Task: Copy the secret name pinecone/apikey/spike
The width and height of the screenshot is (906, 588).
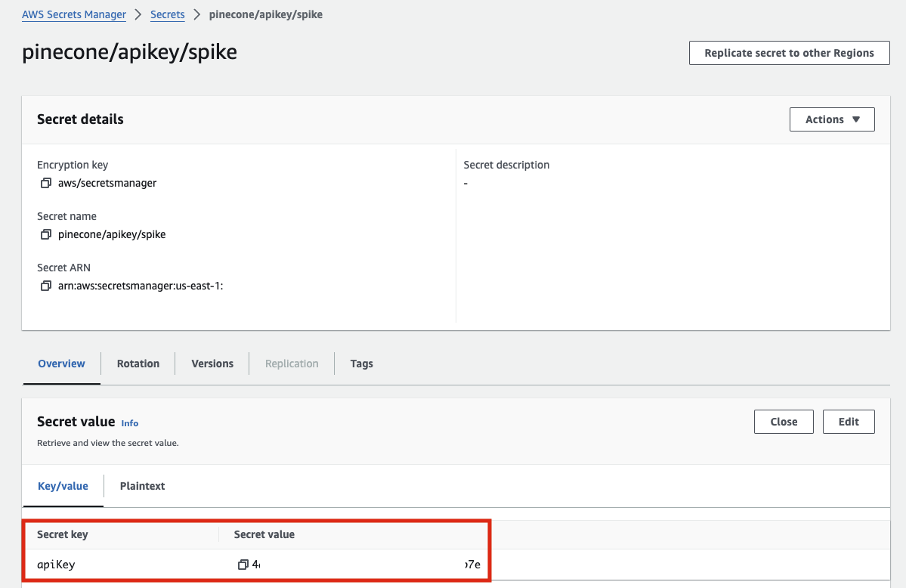Action: pos(46,234)
